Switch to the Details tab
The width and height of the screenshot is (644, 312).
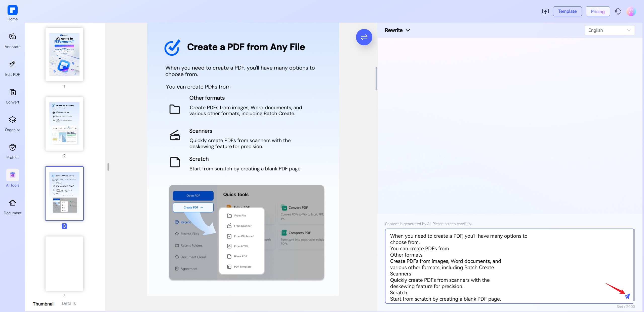click(x=69, y=303)
